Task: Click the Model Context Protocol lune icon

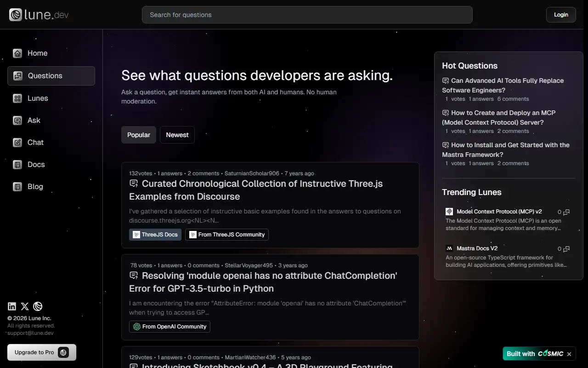Action: coord(449,212)
